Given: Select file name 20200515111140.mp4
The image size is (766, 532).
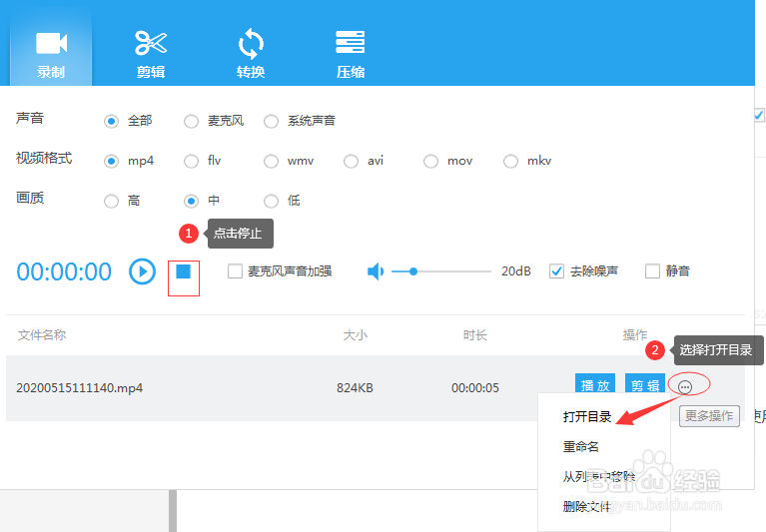Looking at the screenshot, I should [80, 388].
